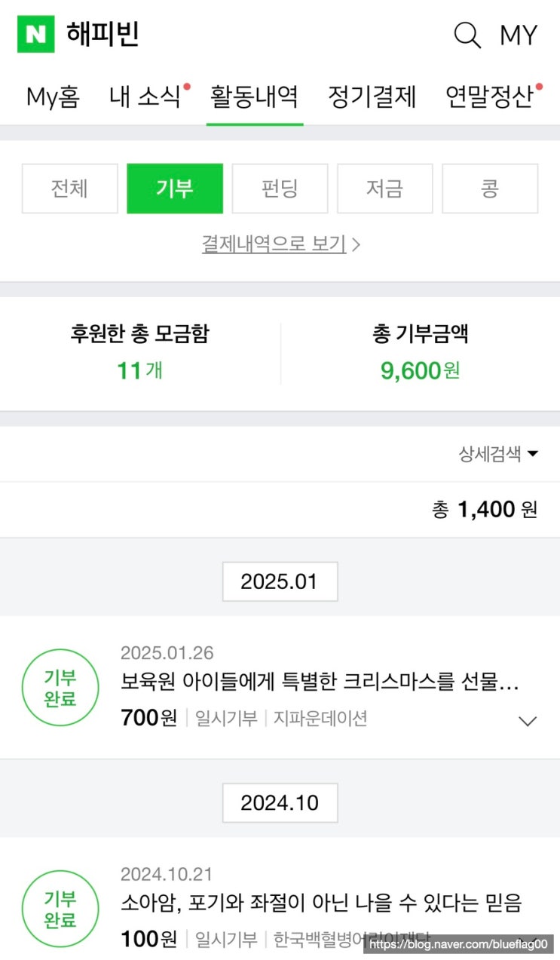Open the 보육원 아이들에게 크리스마스 donation title
Image resolution: width=560 pixels, height=960 pixels.
[x=320, y=682]
